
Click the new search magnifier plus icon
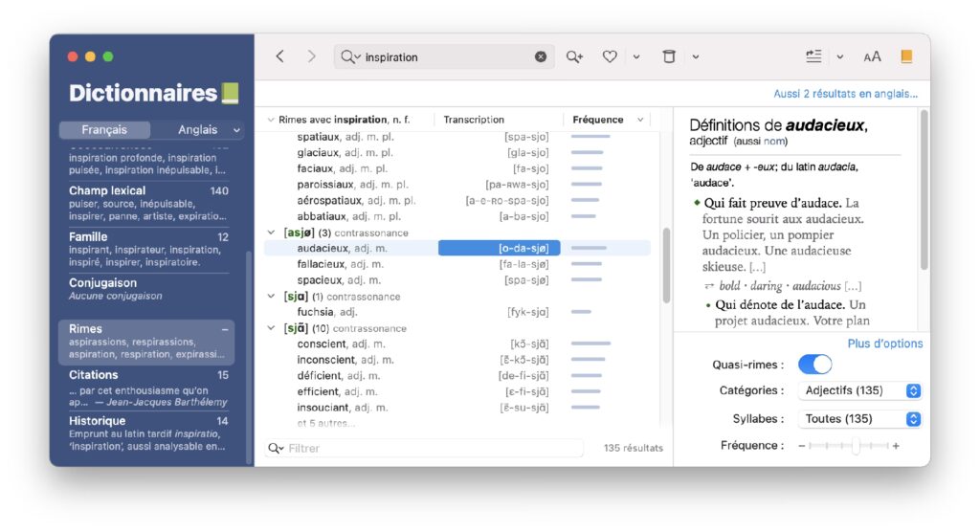point(574,57)
